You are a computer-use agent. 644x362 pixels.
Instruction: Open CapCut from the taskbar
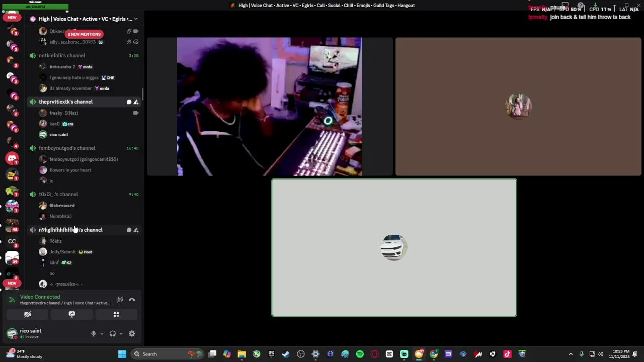[x=389, y=354]
